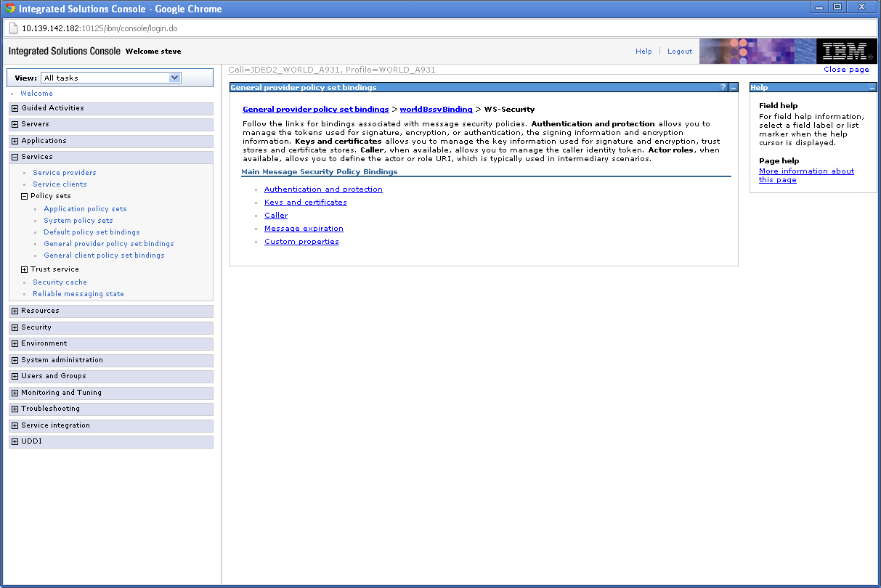Image resolution: width=881 pixels, height=588 pixels.
Task: Click the panel help question mark icon
Action: (x=723, y=88)
